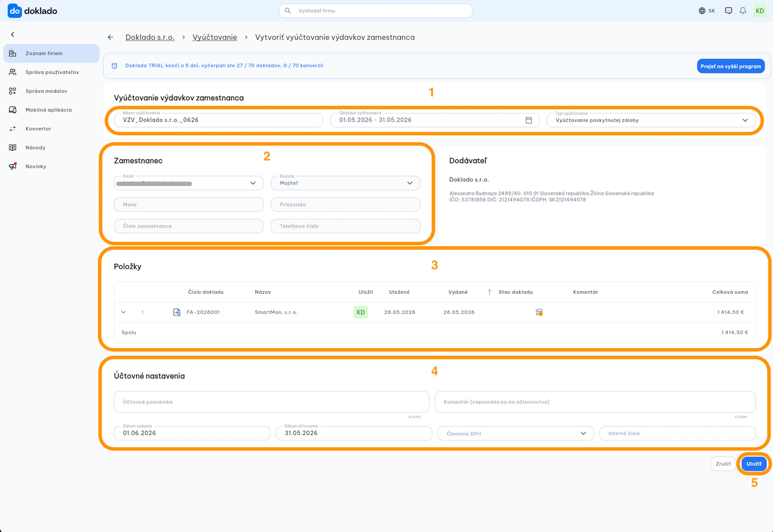773x532 pixels.
Task: Edit the Názov vyúčtovania field
Action: pos(218,120)
